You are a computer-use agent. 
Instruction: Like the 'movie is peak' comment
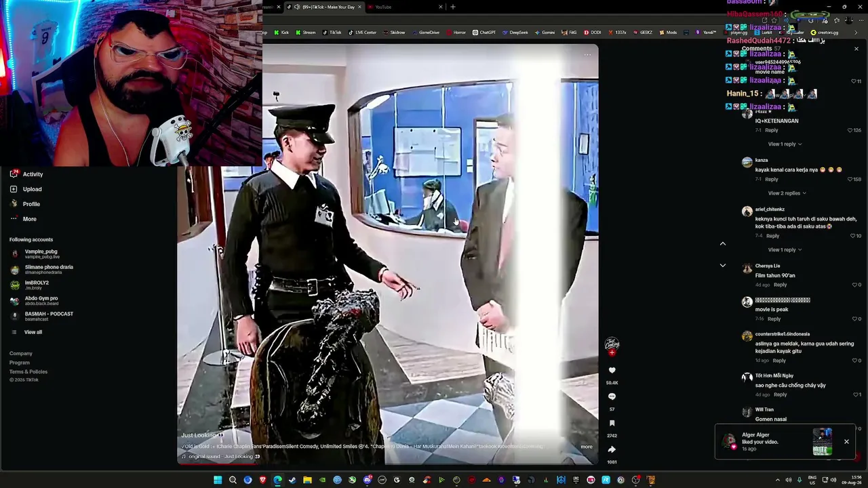tap(855, 319)
